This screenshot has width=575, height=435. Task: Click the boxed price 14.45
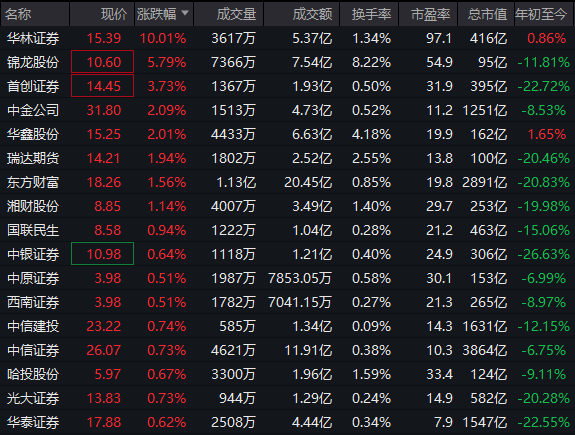[x=102, y=86]
